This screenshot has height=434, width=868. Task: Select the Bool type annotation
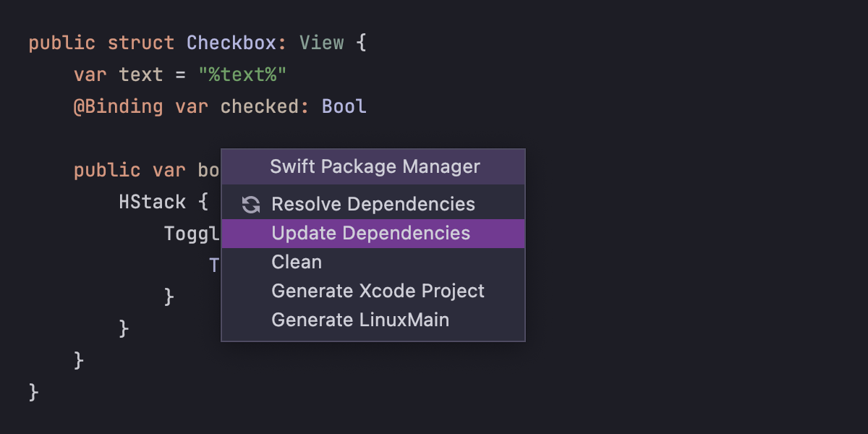(345, 106)
